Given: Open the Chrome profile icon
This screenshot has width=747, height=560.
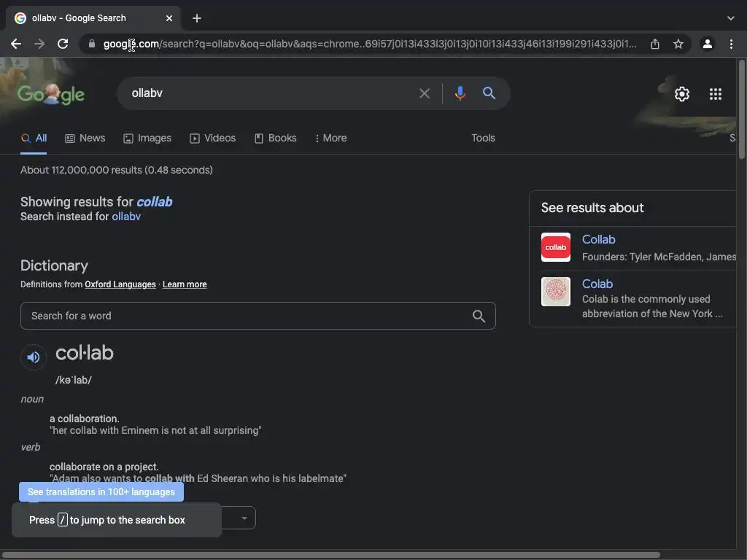Looking at the screenshot, I should coord(708,44).
